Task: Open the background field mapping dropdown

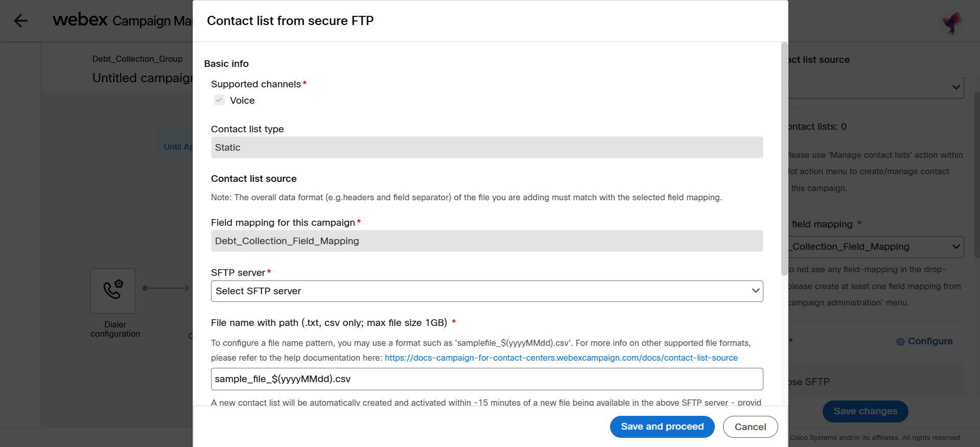Action: 875,247
